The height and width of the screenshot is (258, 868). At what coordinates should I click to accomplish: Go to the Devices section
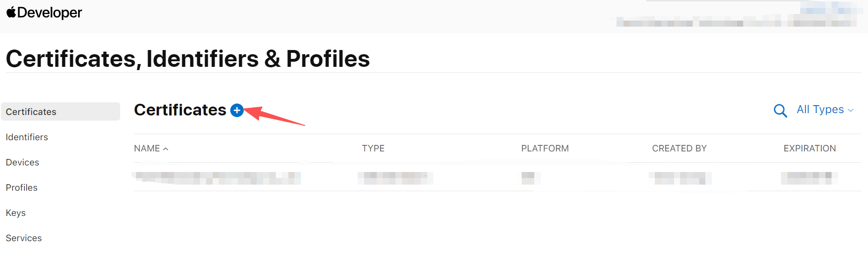point(22,162)
